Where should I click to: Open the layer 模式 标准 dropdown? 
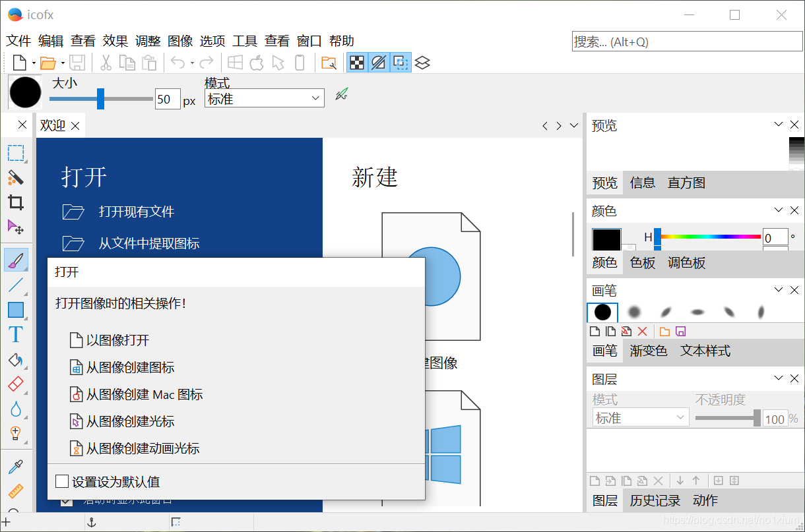click(641, 418)
